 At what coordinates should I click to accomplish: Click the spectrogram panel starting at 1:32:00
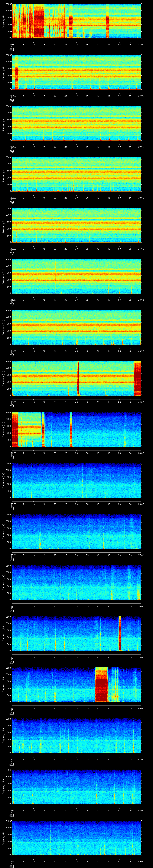77,327
